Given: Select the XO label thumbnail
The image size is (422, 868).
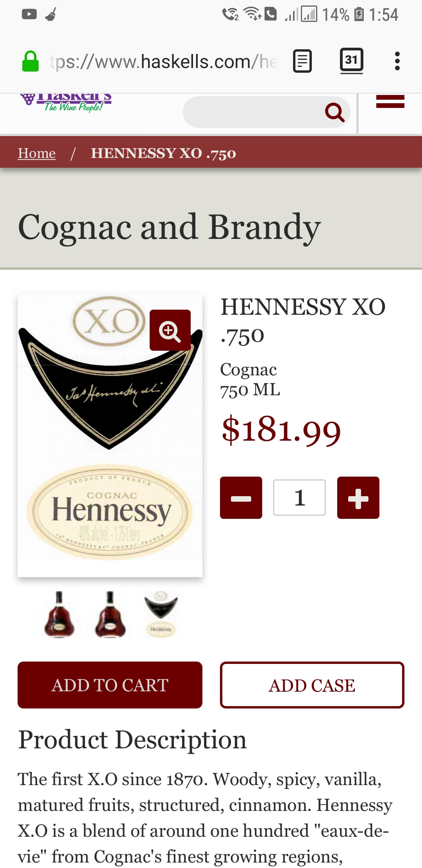Looking at the screenshot, I should 161,614.
